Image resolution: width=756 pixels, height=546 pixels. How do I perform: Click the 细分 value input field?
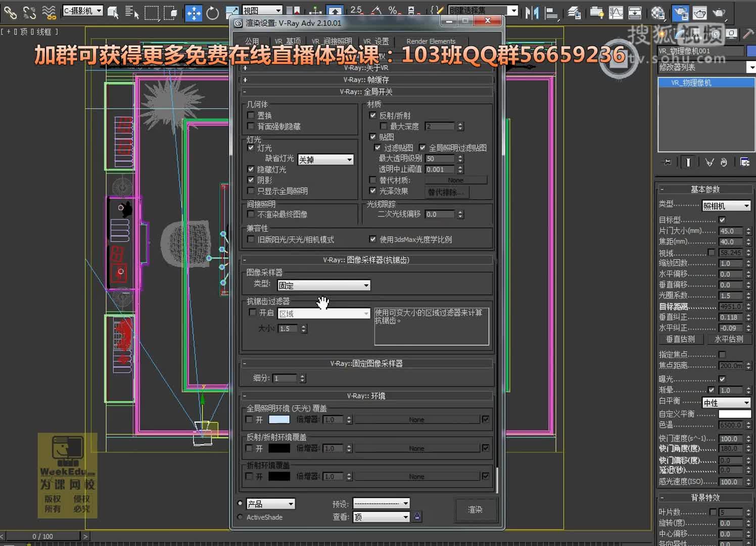coord(286,378)
